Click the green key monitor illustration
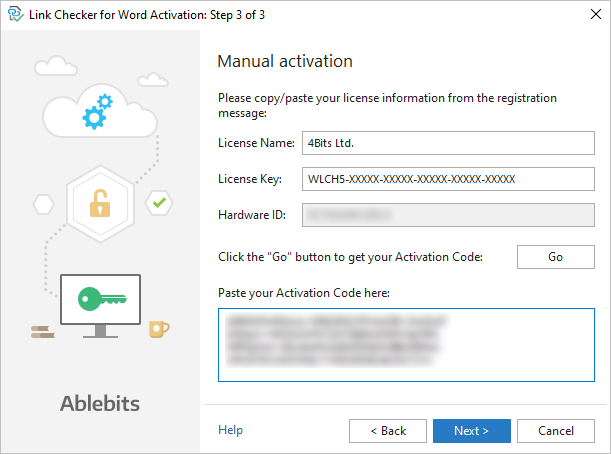 point(101,306)
